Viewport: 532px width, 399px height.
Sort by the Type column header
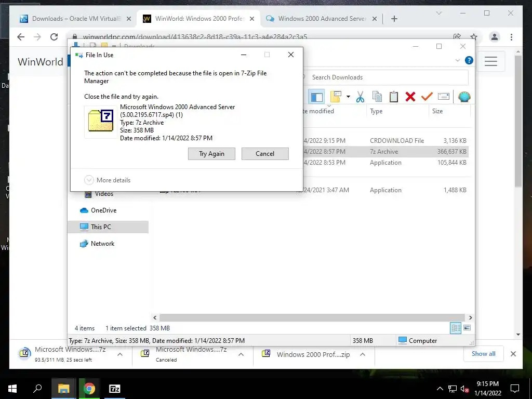click(376, 111)
